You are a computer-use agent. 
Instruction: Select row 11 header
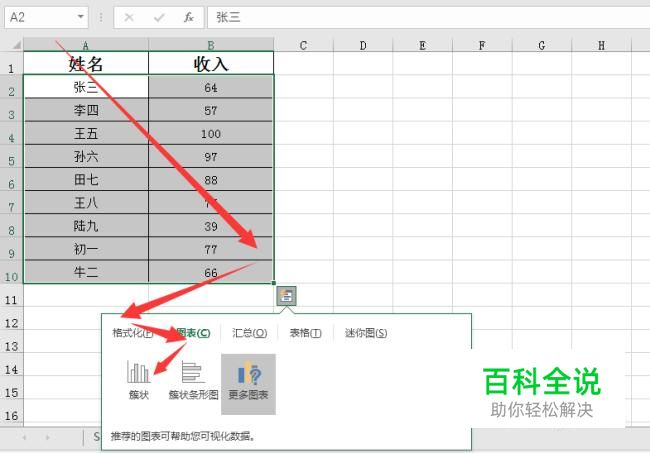click(x=12, y=295)
